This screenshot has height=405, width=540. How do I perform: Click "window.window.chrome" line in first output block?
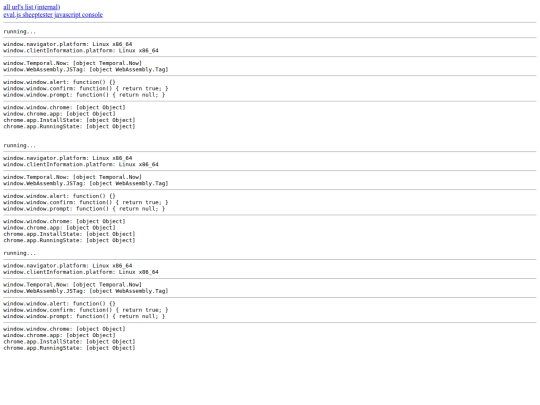pos(64,107)
